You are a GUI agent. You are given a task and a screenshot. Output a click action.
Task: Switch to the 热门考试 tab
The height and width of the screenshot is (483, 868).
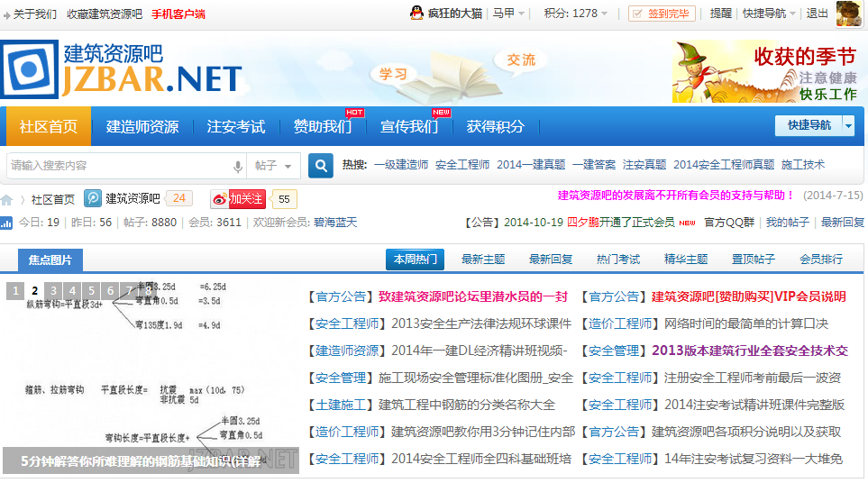click(618, 260)
